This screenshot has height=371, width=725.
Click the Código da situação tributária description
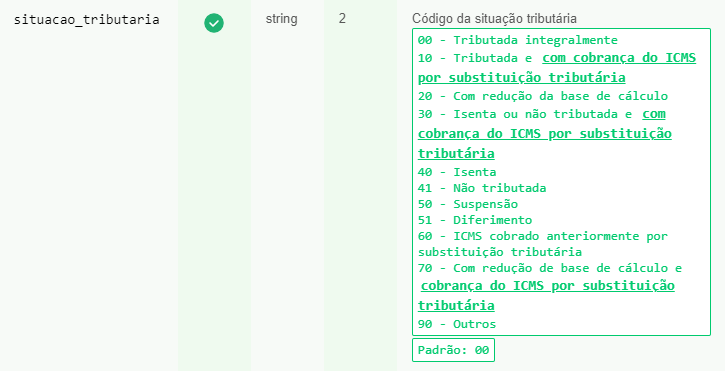(494, 19)
